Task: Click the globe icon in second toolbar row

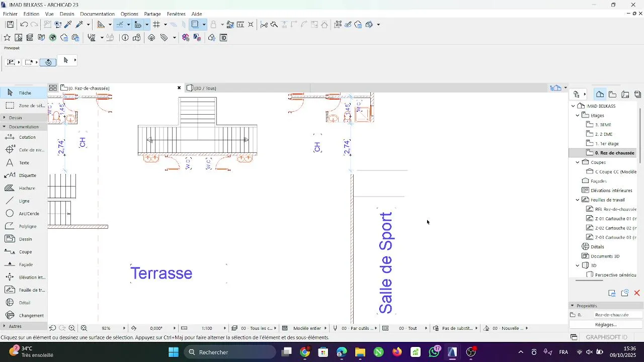Action: click(53, 38)
